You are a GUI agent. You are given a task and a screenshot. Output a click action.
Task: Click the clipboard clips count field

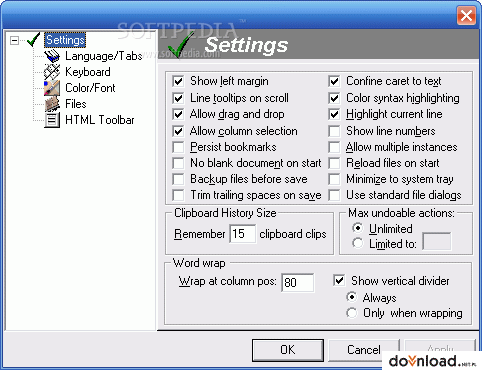[x=243, y=234]
